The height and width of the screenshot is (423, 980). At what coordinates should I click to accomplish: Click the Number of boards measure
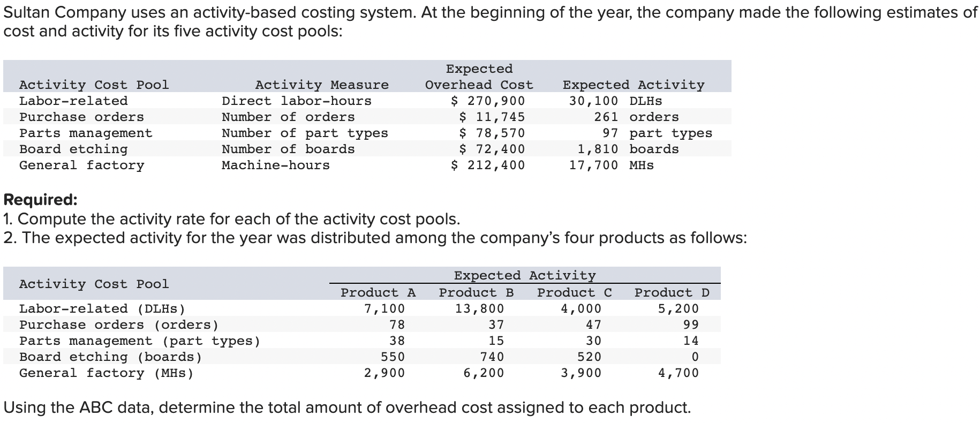(288, 149)
